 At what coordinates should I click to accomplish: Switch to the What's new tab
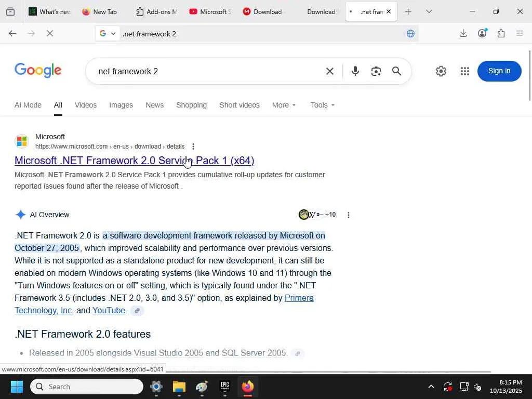pos(49,11)
